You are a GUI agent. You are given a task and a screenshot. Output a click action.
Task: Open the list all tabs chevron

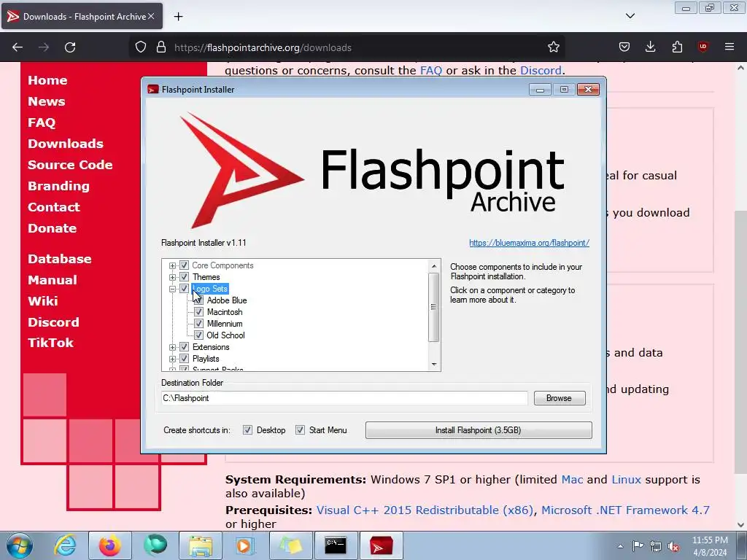click(x=630, y=16)
